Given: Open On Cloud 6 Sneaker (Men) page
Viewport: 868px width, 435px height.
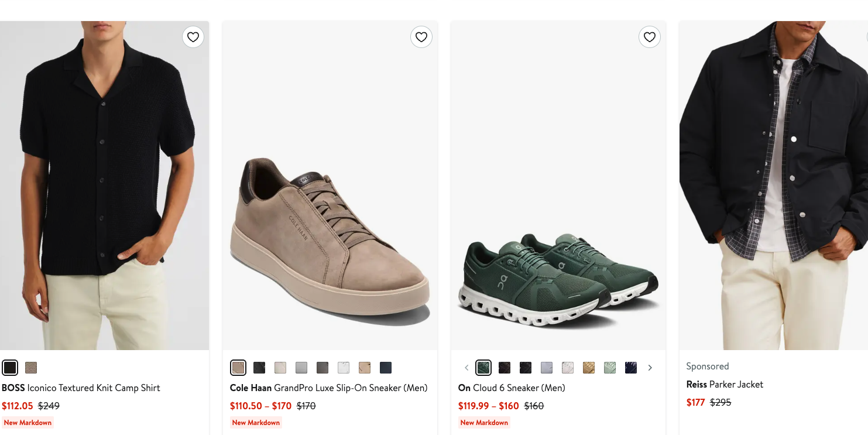Looking at the screenshot, I should coord(511,388).
